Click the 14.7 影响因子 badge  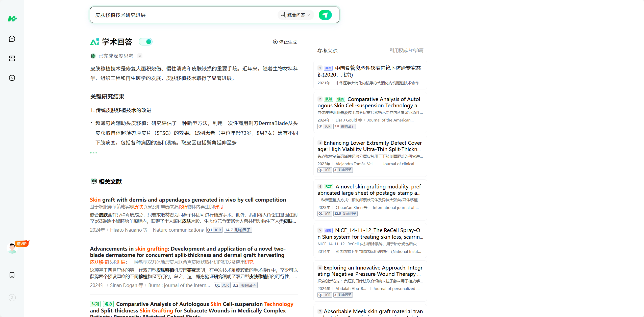click(238, 230)
